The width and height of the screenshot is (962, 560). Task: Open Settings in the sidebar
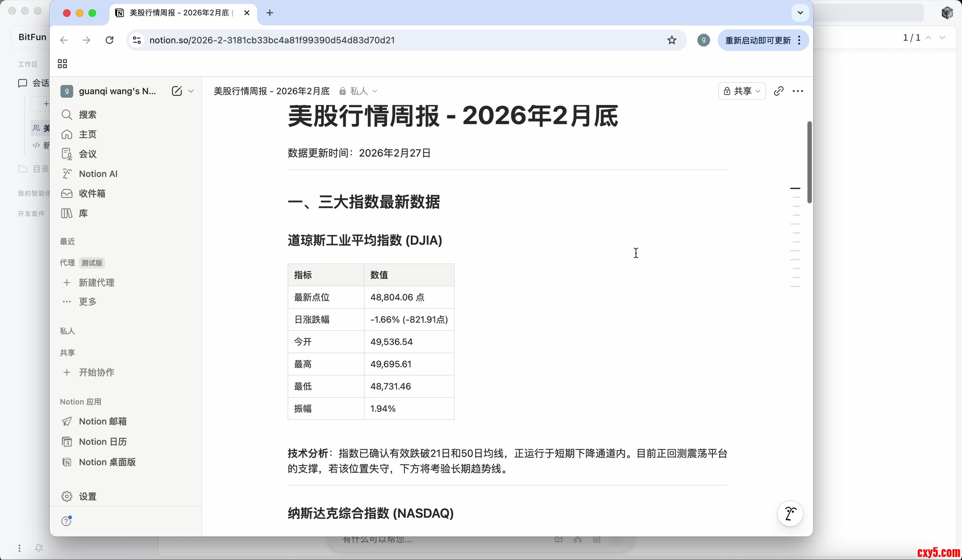(x=88, y=496)
